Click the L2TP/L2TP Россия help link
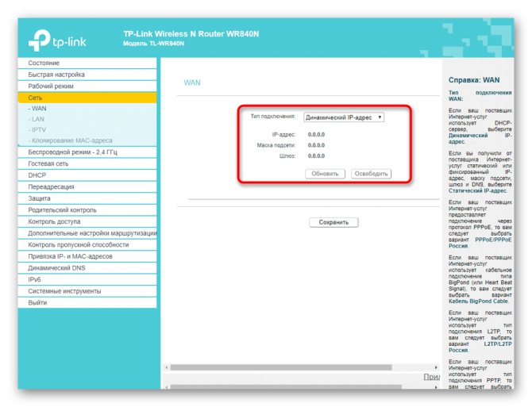This screenshot has width=532, height=407. [x=480, y=347]
